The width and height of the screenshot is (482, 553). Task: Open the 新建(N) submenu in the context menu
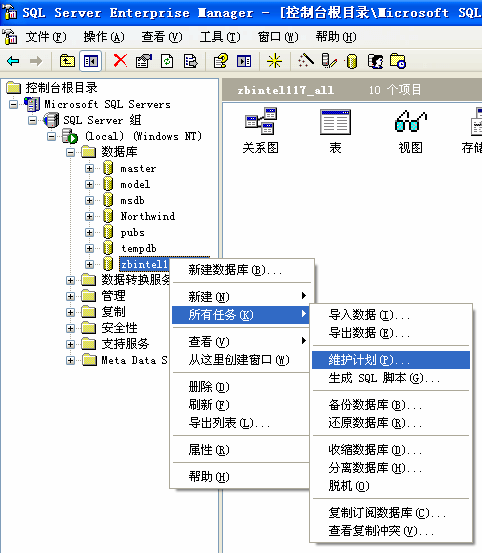(242, 297)
